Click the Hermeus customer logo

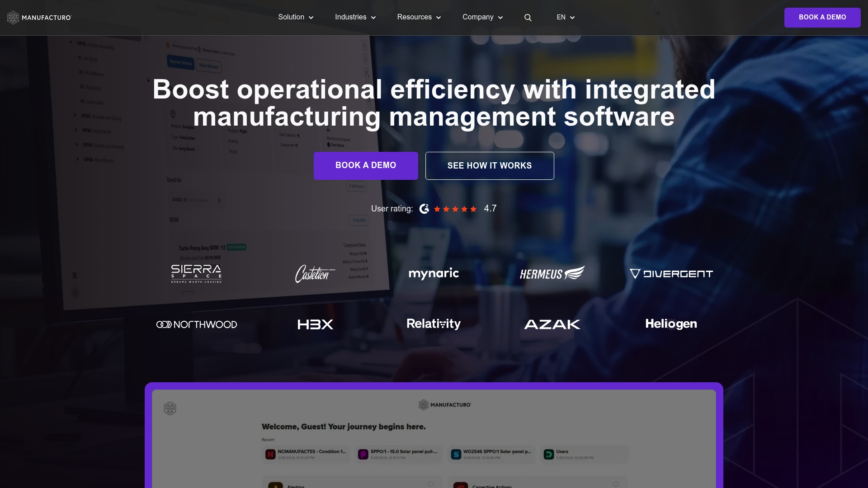pyautogui.click(x=552, y=273)
